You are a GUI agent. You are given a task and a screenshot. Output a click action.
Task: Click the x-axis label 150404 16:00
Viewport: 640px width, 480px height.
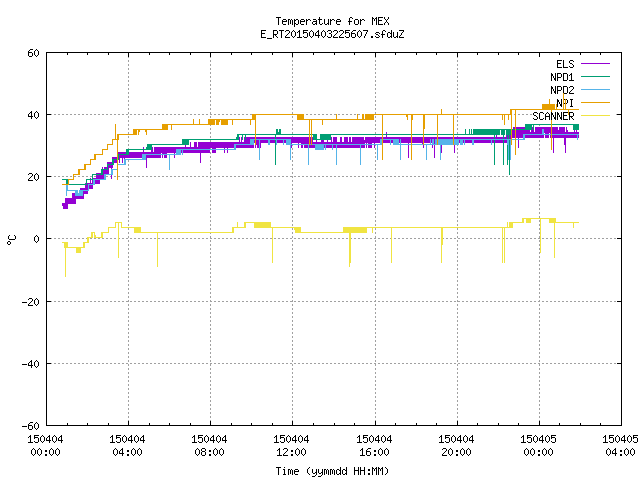(x=374, y=446)
